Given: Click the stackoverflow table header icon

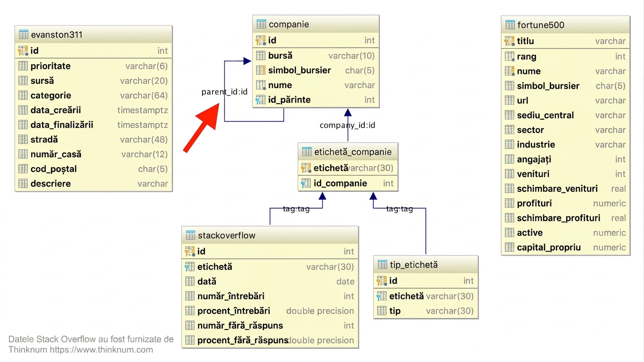Looking at the screenshot, I should click(191, 235).
